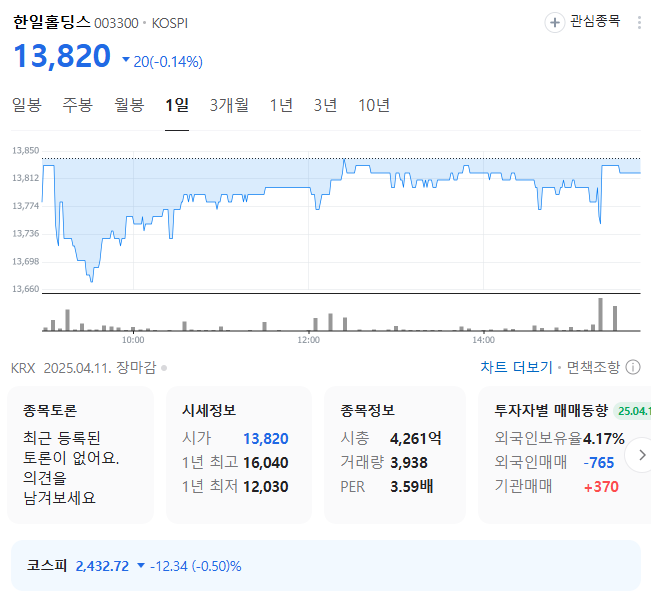Click the 10:00 time label on chart

click(x=133, y=340)
